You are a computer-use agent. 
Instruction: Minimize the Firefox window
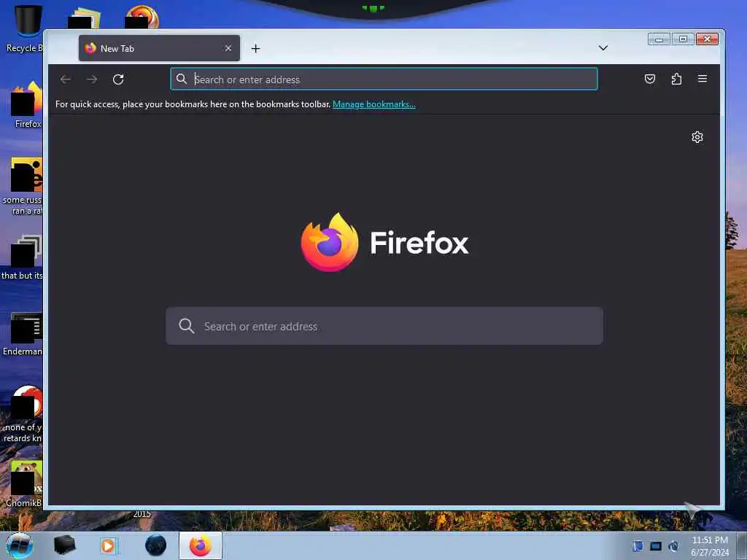pyautogui.click(x=659, y=39)
